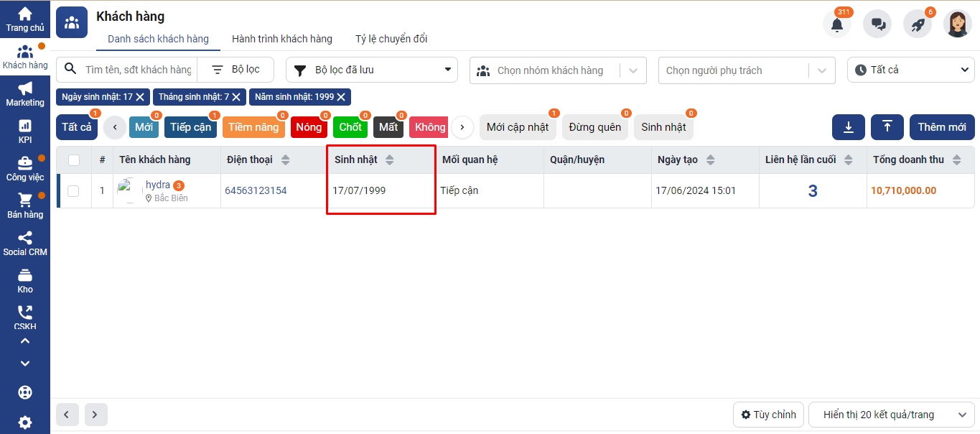The width and height of the screenshot is (980, 434).
Task: Go to previous page of results
Action: [67, 415]
